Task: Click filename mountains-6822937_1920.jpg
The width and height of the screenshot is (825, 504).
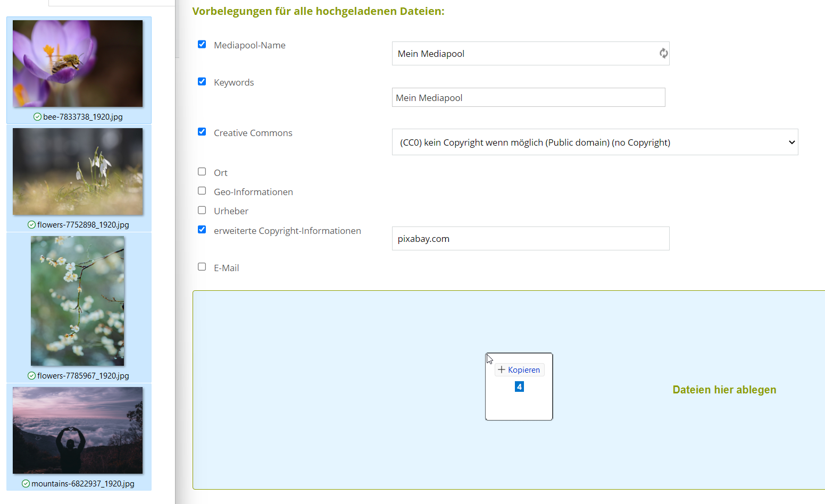Action: tap(83, 484)
